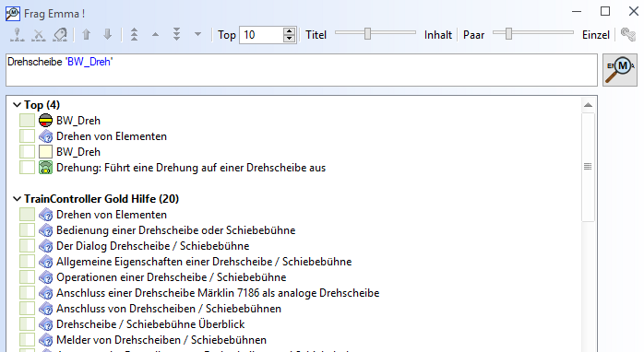Tick the box beside Anschluss Märklin 7186 entry
This screenshot has width=644, height=352.
pyautogui.click(x=27, y=293)
